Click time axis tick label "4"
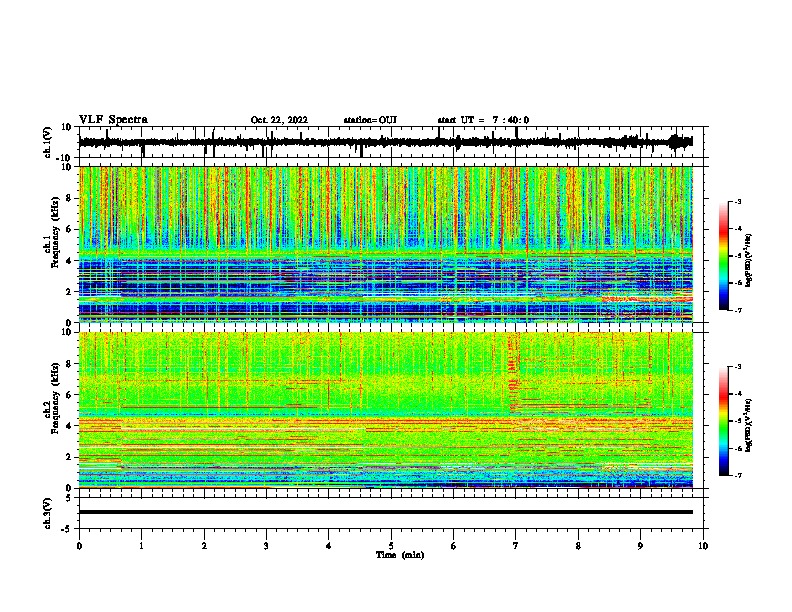This screenshot has height=612, width=792. (329, 546)
